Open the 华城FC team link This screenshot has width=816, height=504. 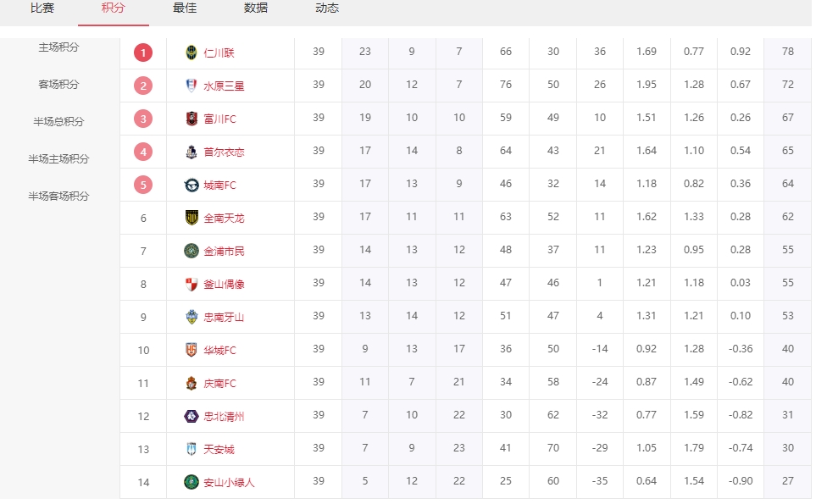click(x=219, y=350)
